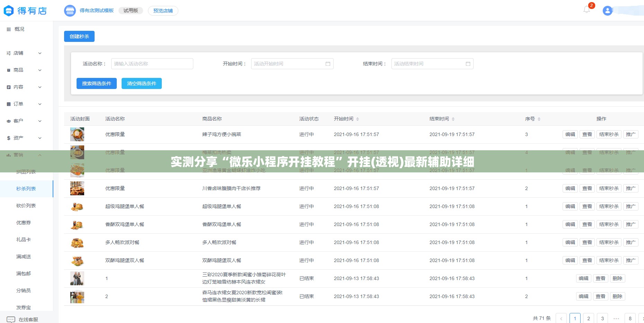Click the calendar icon in 结束时间 field
Screen dimensions: 644x323
point(468,64)
